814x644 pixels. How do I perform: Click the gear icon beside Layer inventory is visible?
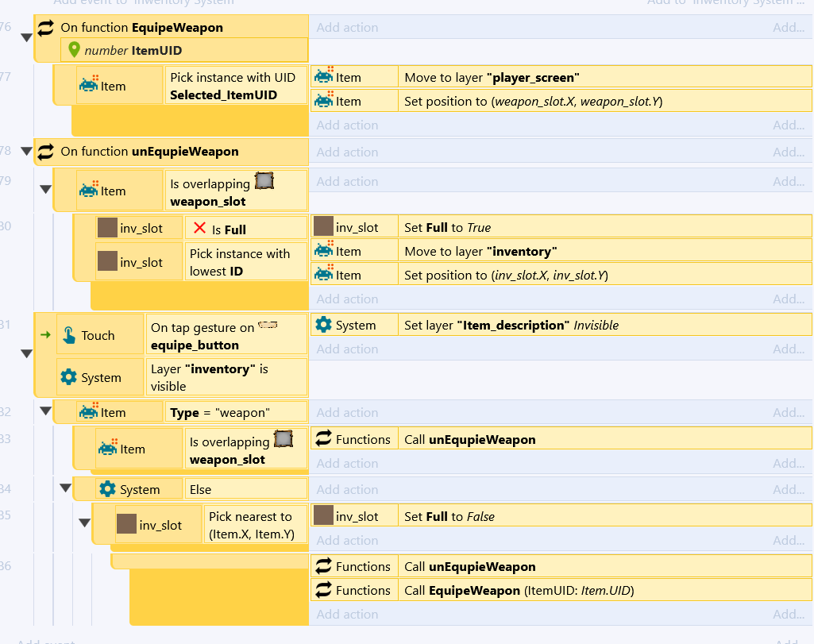click(69, 378)
